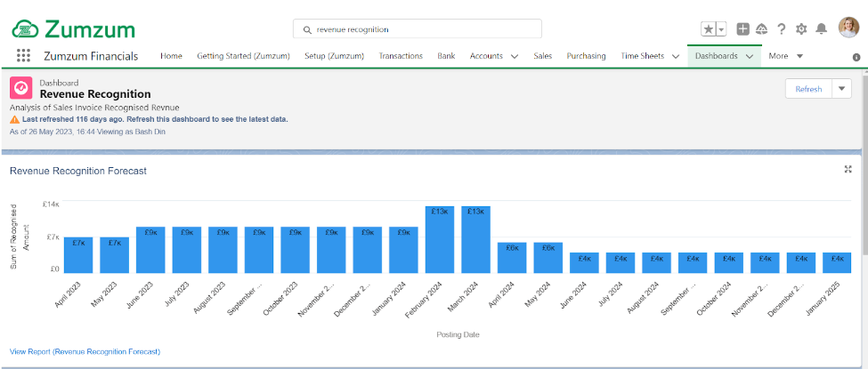Screen dimensions: 868x369
Task: Click the Favorites star icon
Action: coord(708,29)
